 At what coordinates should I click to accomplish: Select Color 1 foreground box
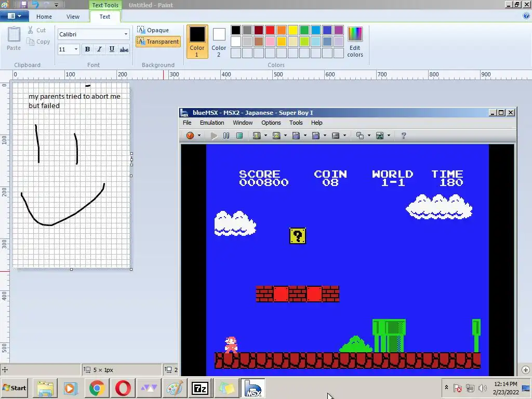pos(197,42)
